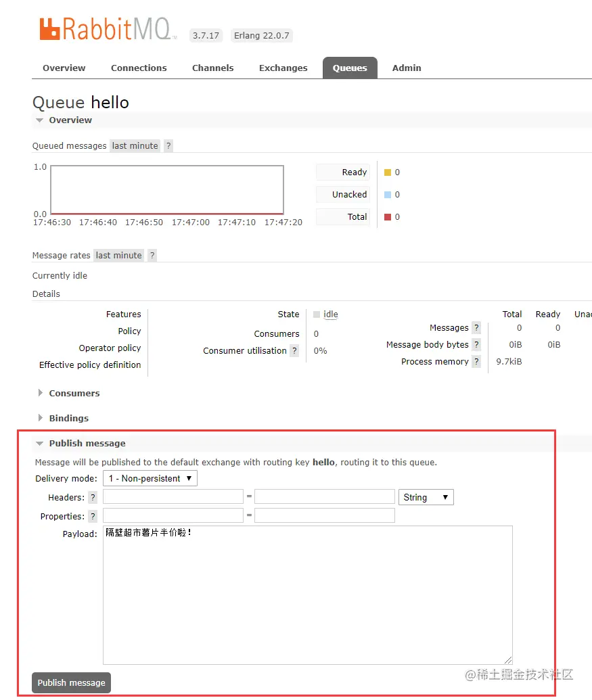Click the Consumer utilisation 0% value
This screenshot has width=592, height=700.
(320, 351)
